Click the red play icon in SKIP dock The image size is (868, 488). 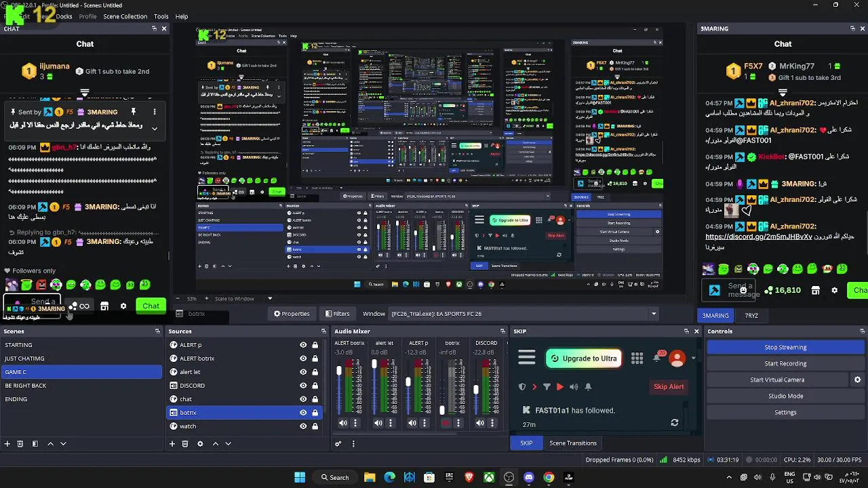[x=559, y=387]
